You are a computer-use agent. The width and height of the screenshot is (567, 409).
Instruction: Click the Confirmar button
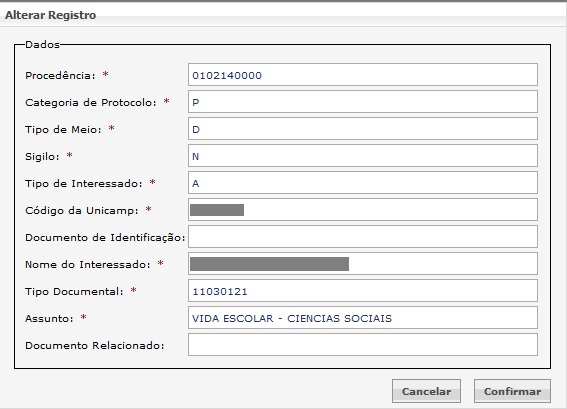pos(512,391)
